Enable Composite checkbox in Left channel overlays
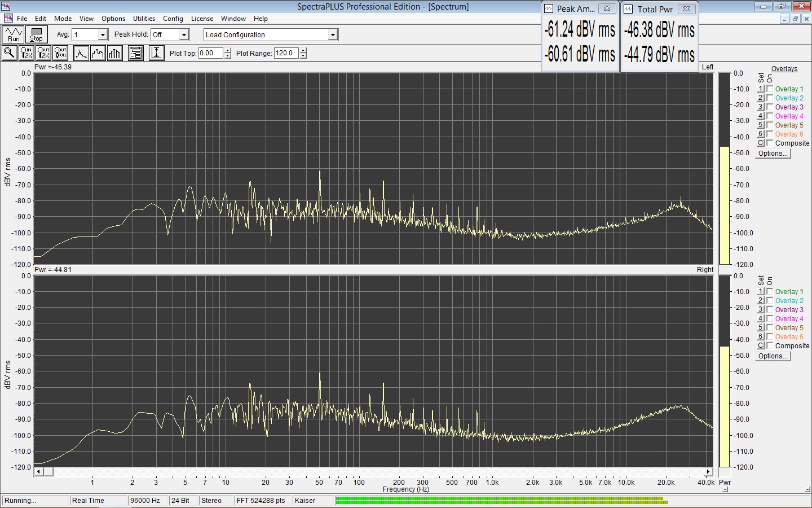812x508 pixels. pyautogui.click(x=770, y=143)
